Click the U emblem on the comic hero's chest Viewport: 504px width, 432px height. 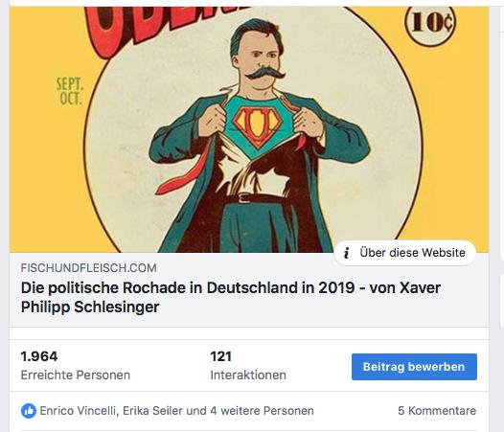click(x=256, y=125)
